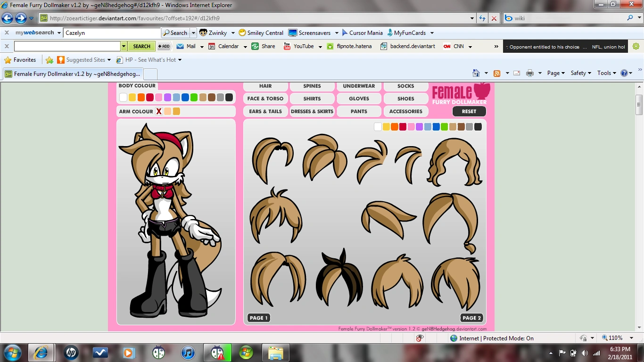This screenshot has height=362, width=644.
Task: Click the volume speaker tray icon
Action: [x=585, y=353]
